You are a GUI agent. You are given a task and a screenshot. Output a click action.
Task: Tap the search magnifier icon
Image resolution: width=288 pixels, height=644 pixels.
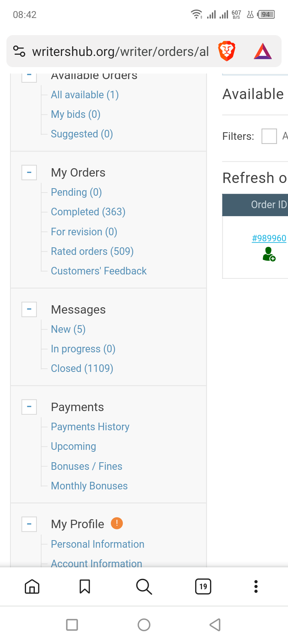coord(144,586)
